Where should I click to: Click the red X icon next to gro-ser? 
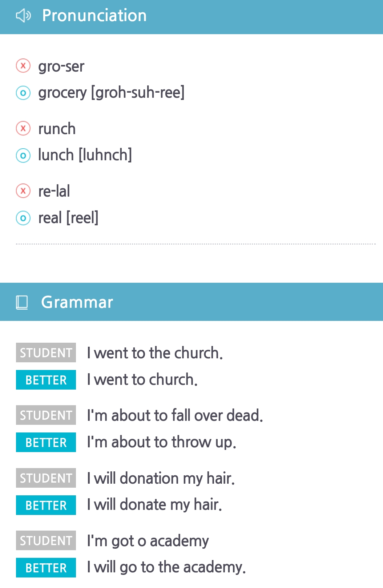tap(23, 66)
